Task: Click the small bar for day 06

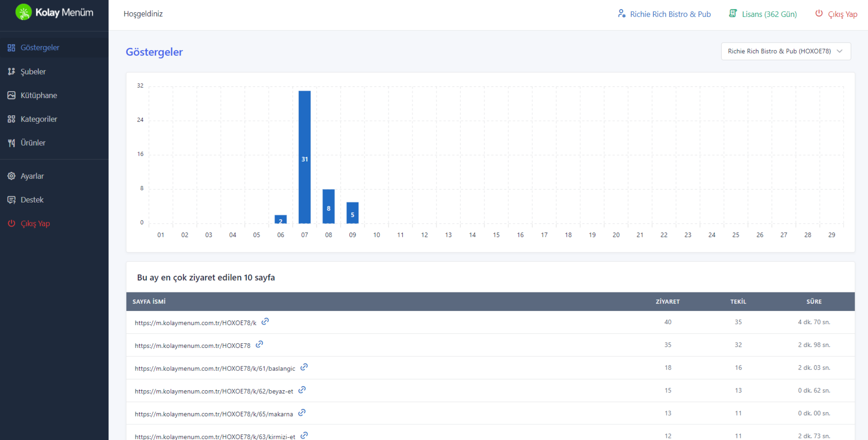Action: [281, 219]
